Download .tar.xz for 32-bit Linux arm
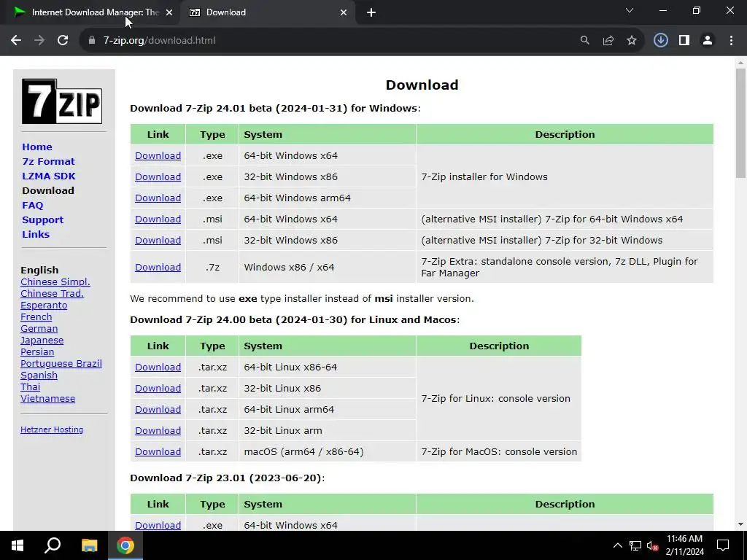 [x=158, y=430]
